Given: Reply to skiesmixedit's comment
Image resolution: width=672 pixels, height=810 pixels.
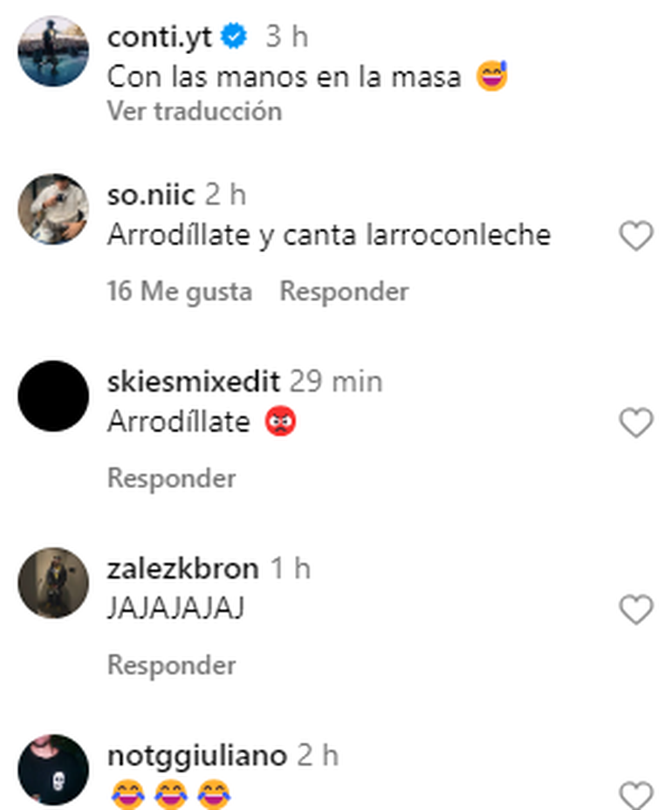Looking at the screenshot, I should click(x=171, y=478).
